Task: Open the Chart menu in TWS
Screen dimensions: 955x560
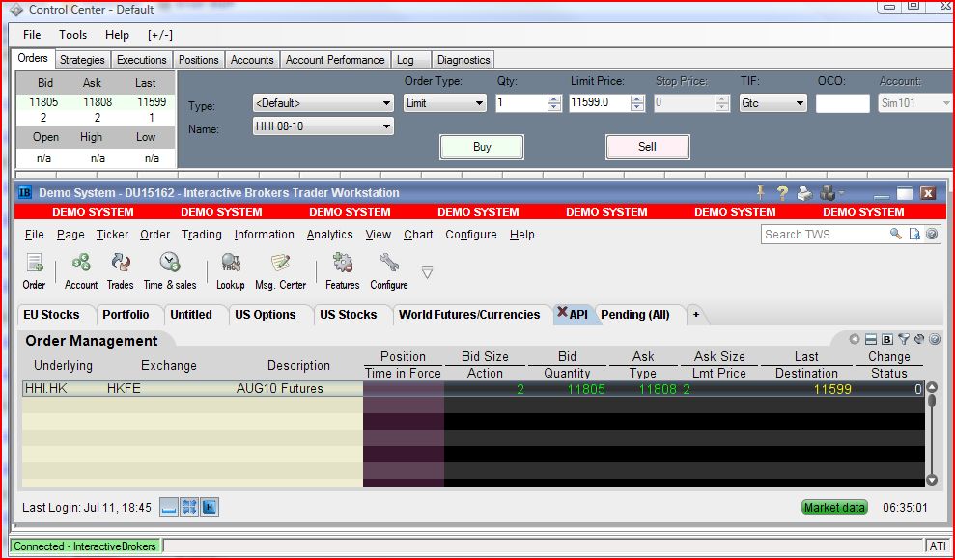Action: click(x=418, y=235)
